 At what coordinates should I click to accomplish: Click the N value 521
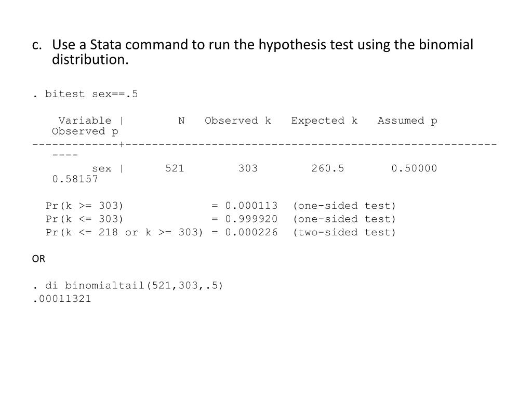pos(175,168)
